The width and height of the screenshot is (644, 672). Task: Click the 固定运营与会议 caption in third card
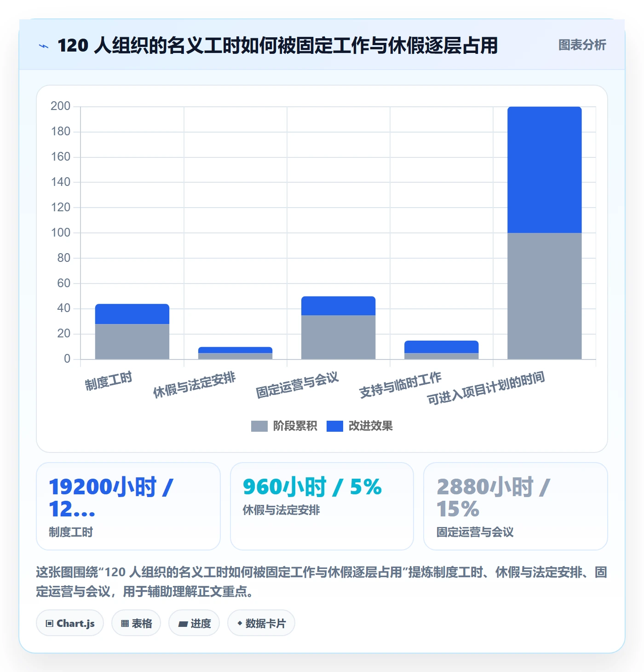[x=475, y=532]
